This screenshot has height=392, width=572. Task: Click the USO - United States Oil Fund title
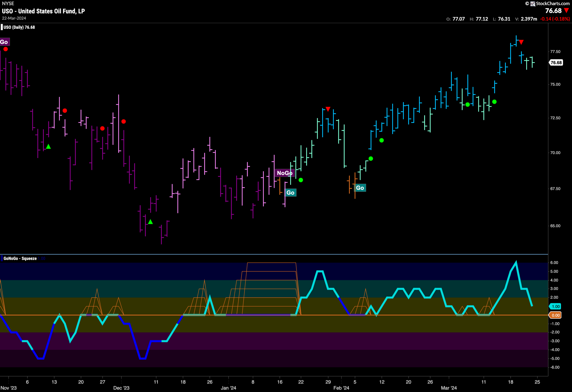click(x=43, y=11)
